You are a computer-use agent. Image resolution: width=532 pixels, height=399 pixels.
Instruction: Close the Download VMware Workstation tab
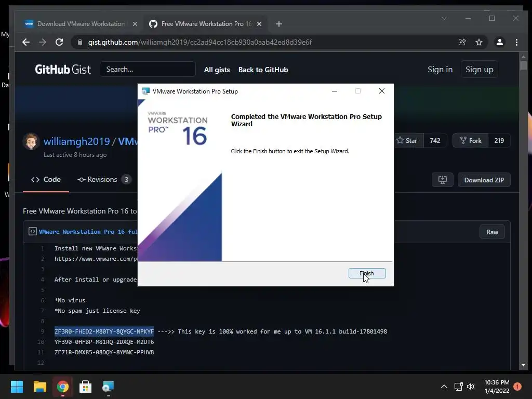tap(135, 24)
